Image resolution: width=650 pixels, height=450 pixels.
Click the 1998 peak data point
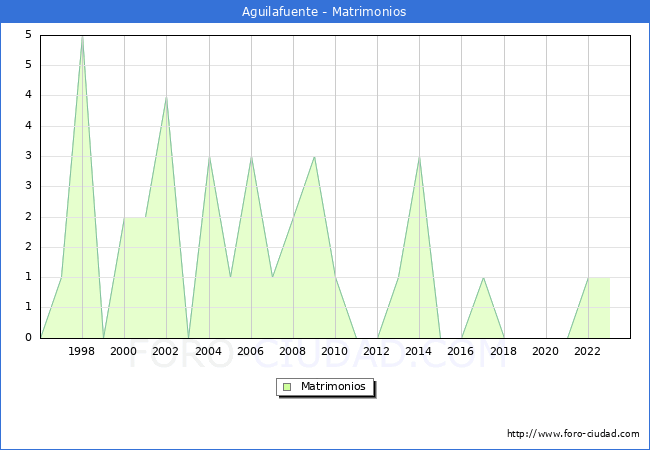[x=82, y=37]
